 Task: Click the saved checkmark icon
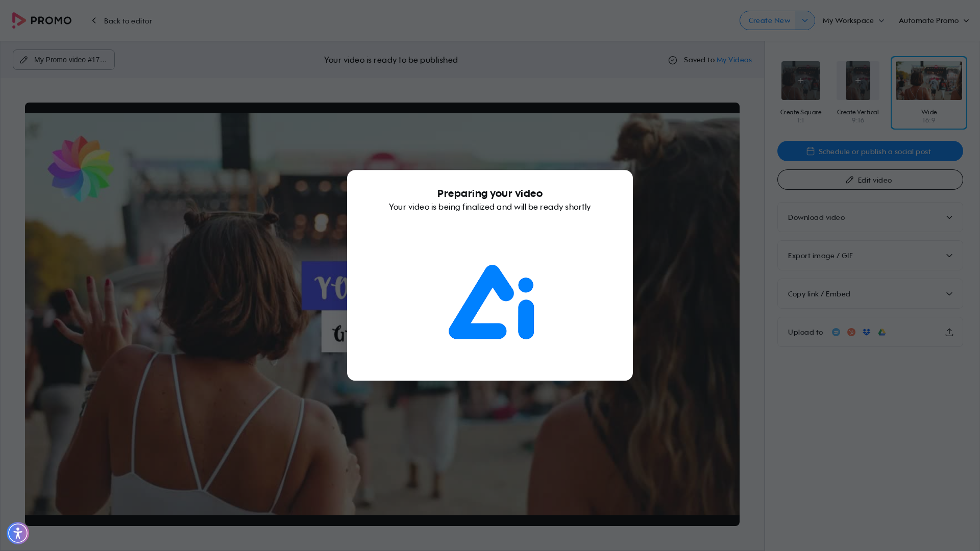coord(673,60)
